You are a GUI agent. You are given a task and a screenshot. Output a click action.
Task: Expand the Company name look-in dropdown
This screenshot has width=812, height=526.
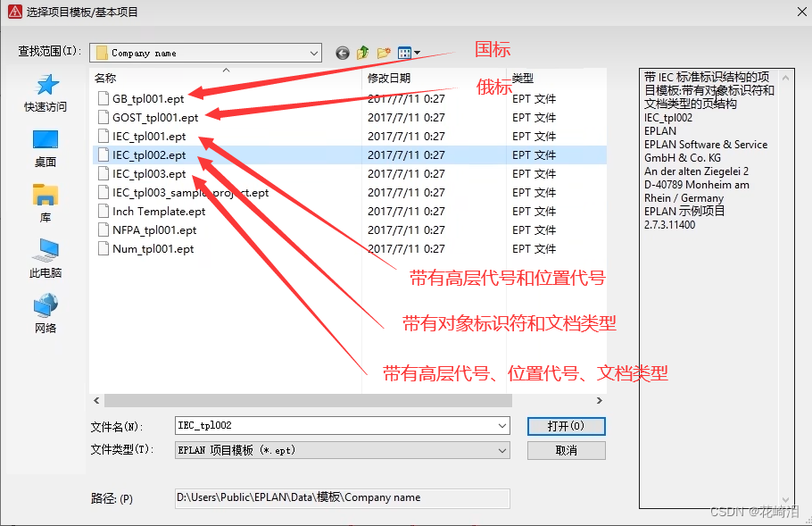(313, 53)
